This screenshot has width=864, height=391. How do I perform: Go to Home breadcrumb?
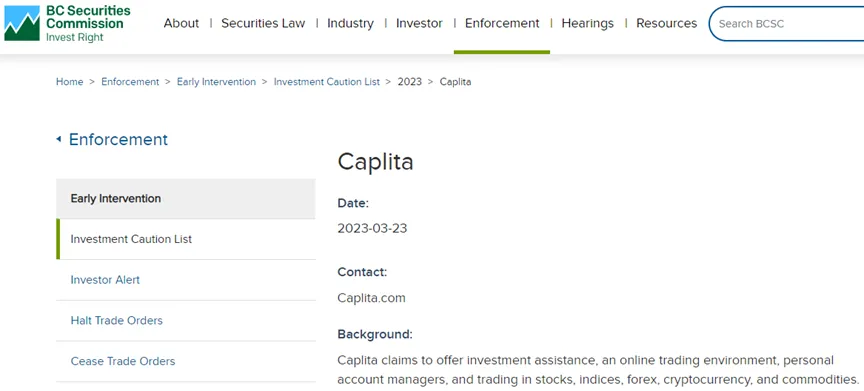[x=69, y=82]
